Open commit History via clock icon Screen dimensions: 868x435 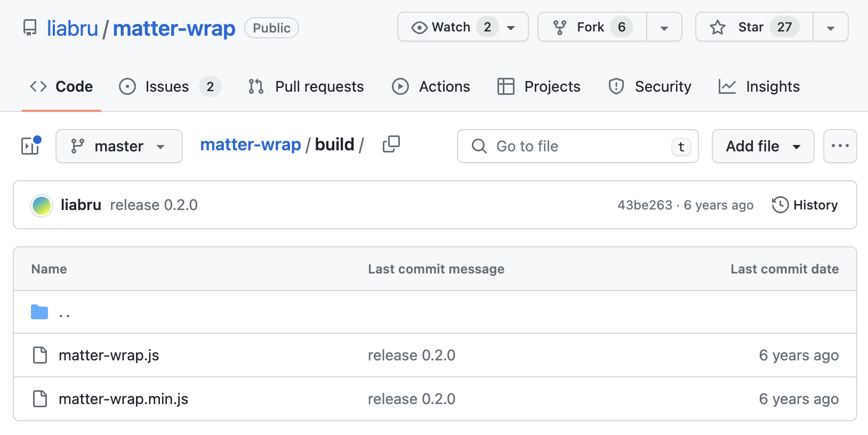[780, 205]
